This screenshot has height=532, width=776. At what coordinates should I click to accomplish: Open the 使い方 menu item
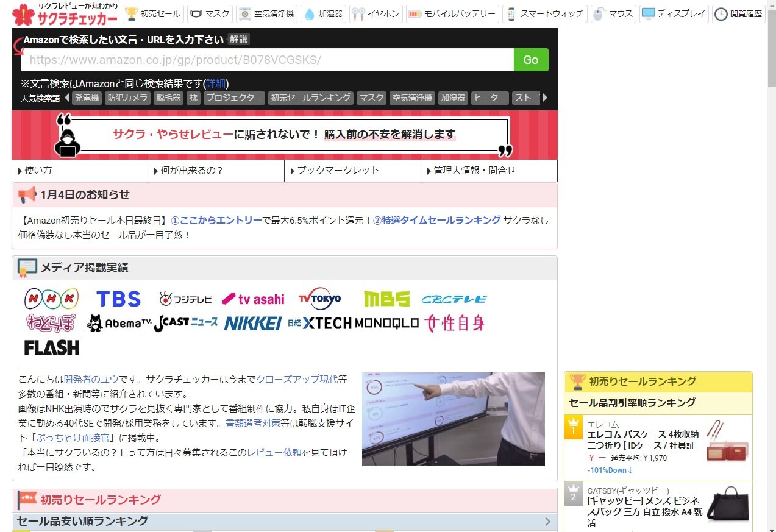[80, 171]
